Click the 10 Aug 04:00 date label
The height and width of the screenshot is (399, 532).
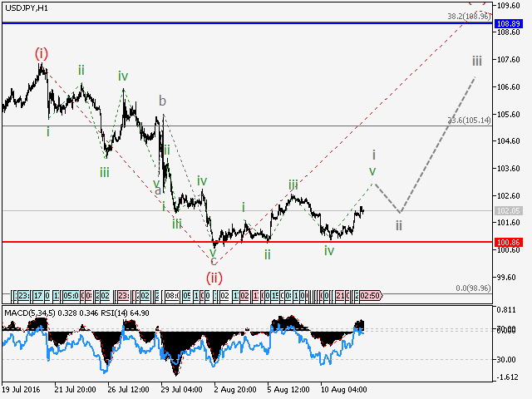point(343,390)
